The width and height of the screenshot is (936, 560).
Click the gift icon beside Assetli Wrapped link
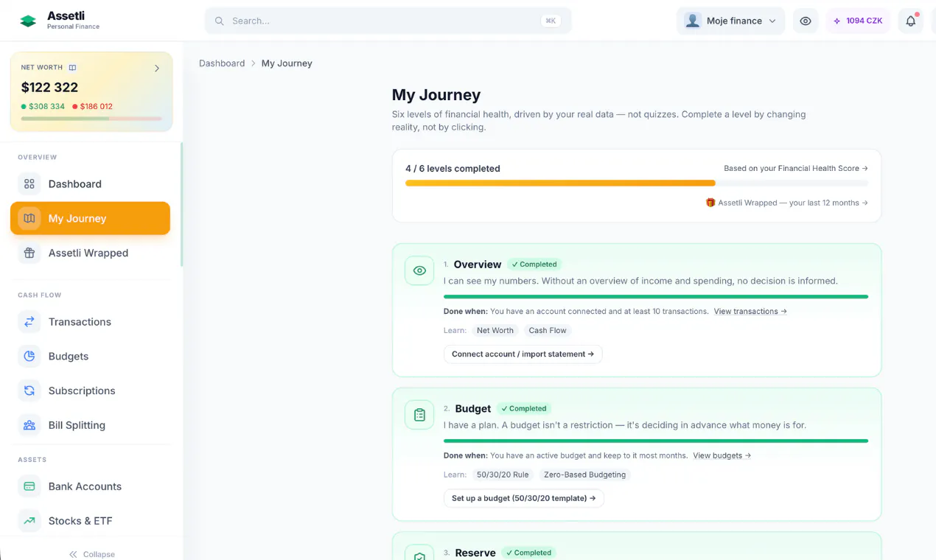click(710, 203)
